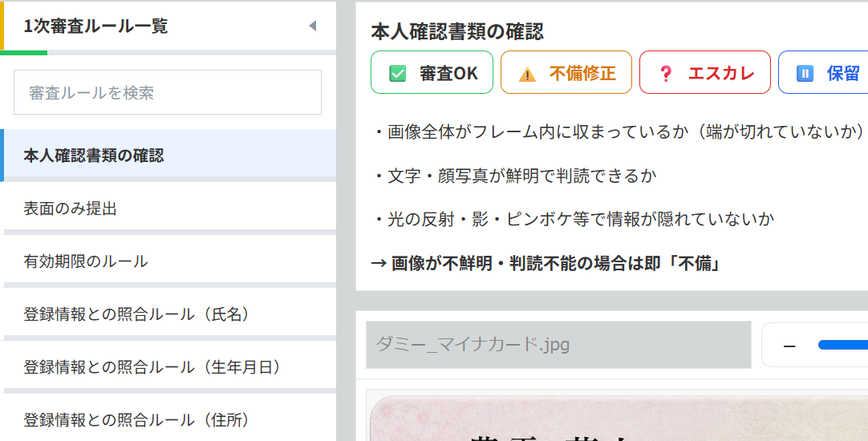Click the My Number card image preview

(619, 419)
